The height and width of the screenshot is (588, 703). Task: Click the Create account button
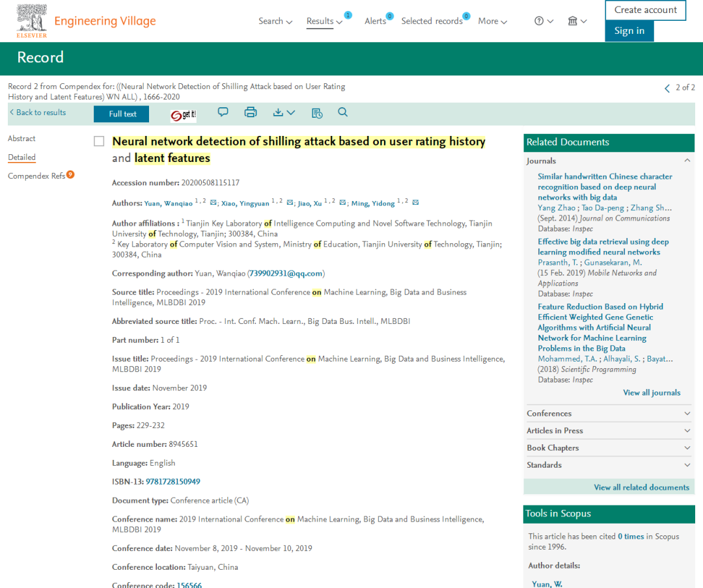[646, 10]
